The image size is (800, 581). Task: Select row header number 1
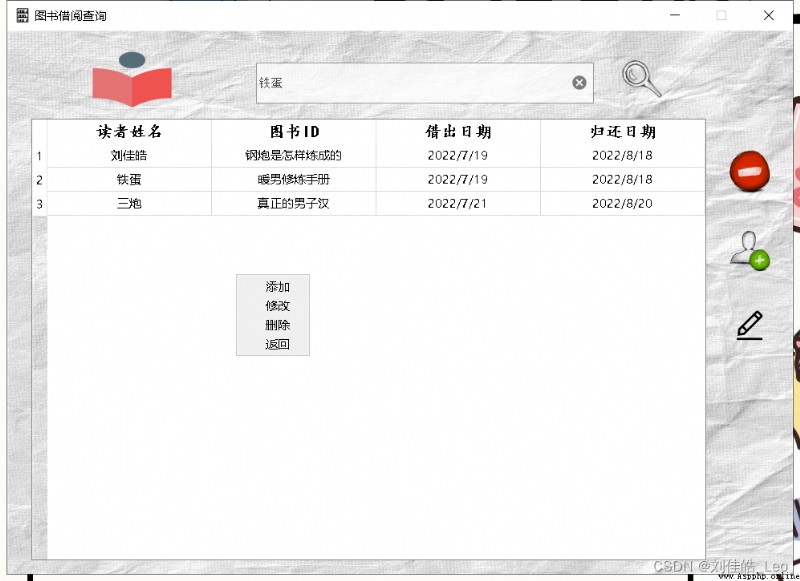pyautogui.click(x=39, y=156)
